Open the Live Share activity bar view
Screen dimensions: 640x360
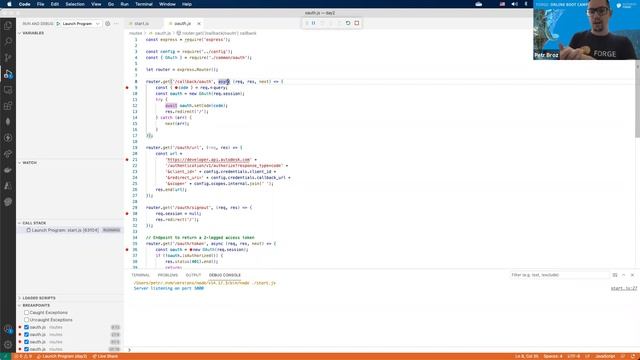(x=8, y=154)
